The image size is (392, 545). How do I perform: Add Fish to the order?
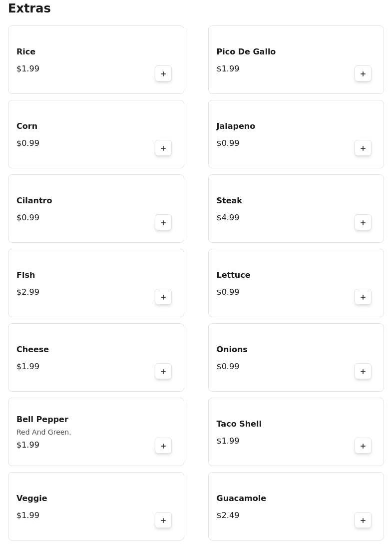point(163,297)
